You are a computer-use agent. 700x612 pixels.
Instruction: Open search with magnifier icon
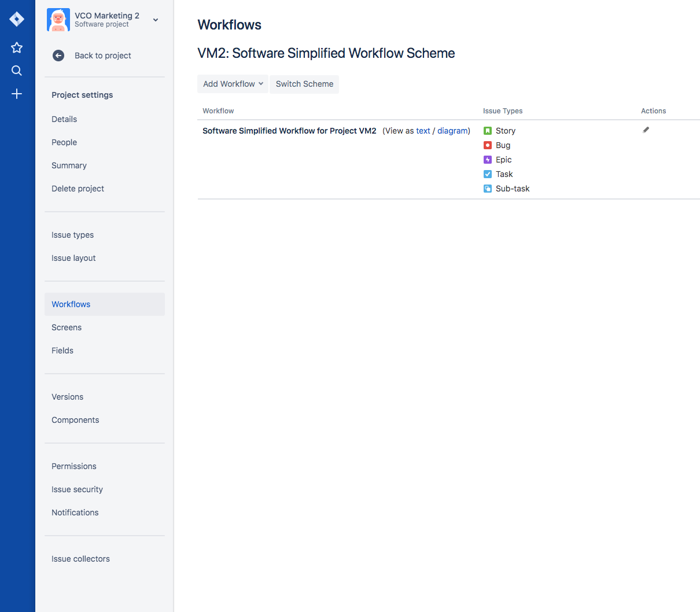tap(17, 71)
